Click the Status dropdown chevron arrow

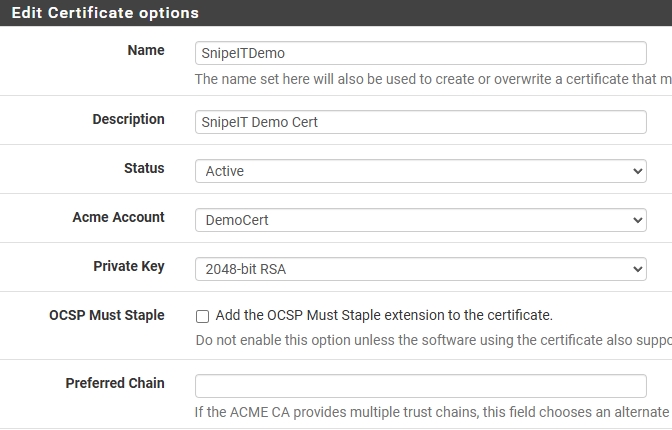[637, 171]
